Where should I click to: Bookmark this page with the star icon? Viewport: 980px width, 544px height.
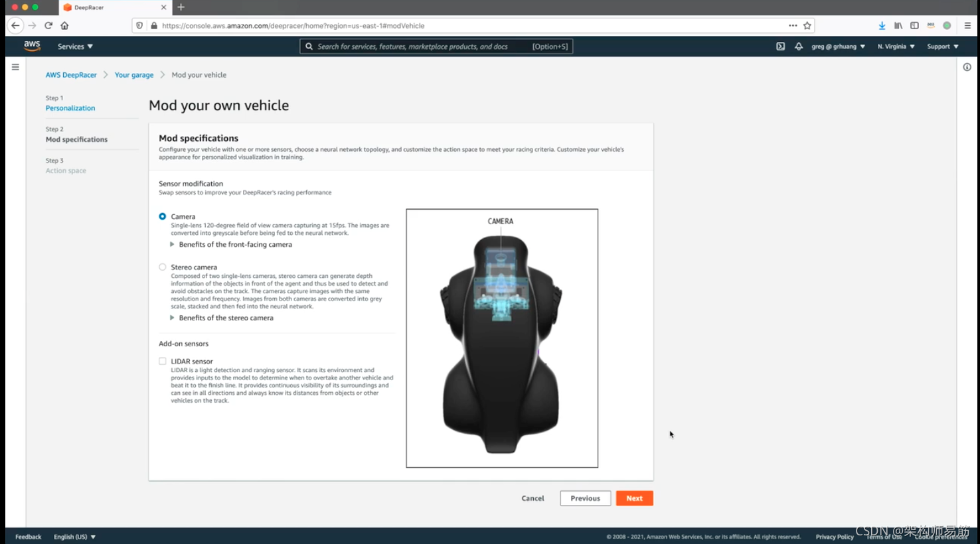pos(807,25)
